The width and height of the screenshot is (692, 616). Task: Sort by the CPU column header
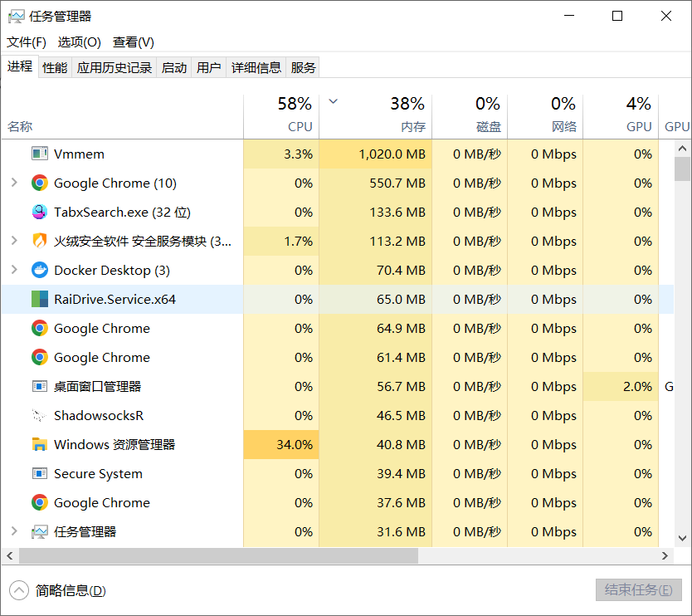(281, 115)
